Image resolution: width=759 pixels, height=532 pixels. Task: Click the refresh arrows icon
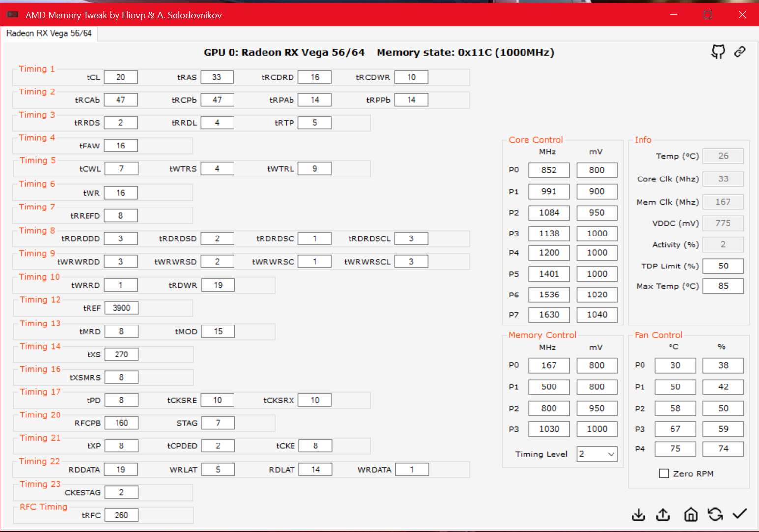pos(715,514)
